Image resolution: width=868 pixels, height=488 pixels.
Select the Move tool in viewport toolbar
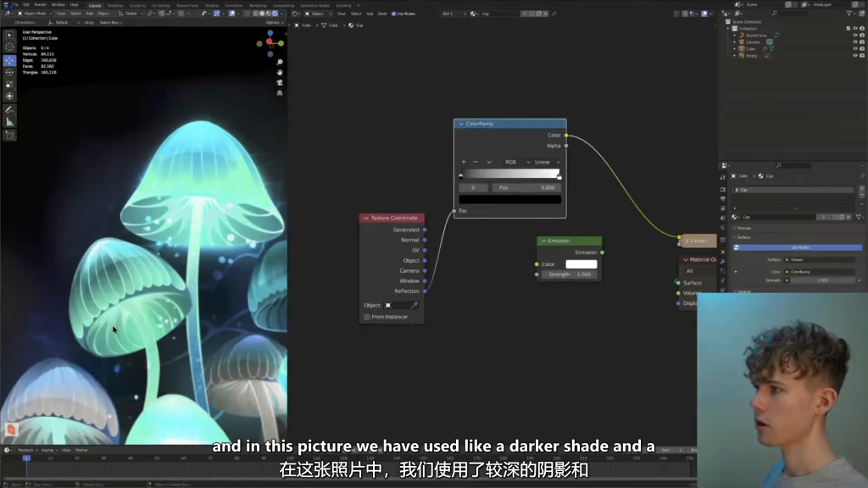tap(9, 60)
